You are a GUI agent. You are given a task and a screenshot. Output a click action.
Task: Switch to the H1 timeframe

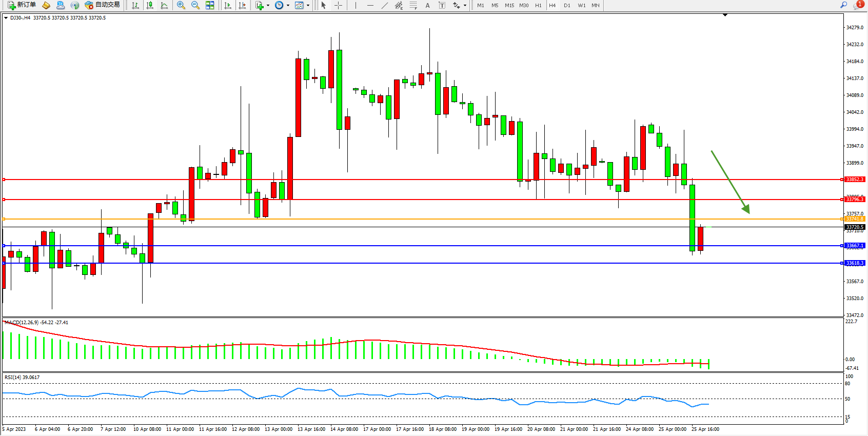538,5
